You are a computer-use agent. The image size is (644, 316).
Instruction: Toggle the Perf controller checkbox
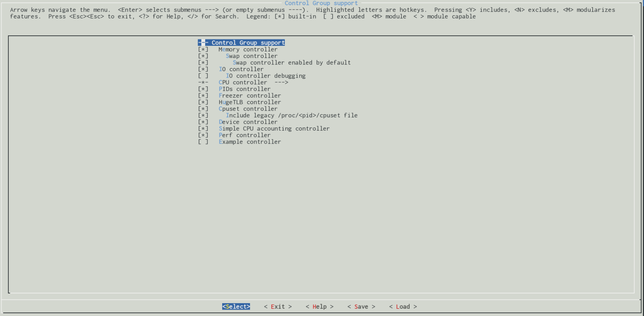[x=203, y=135]
